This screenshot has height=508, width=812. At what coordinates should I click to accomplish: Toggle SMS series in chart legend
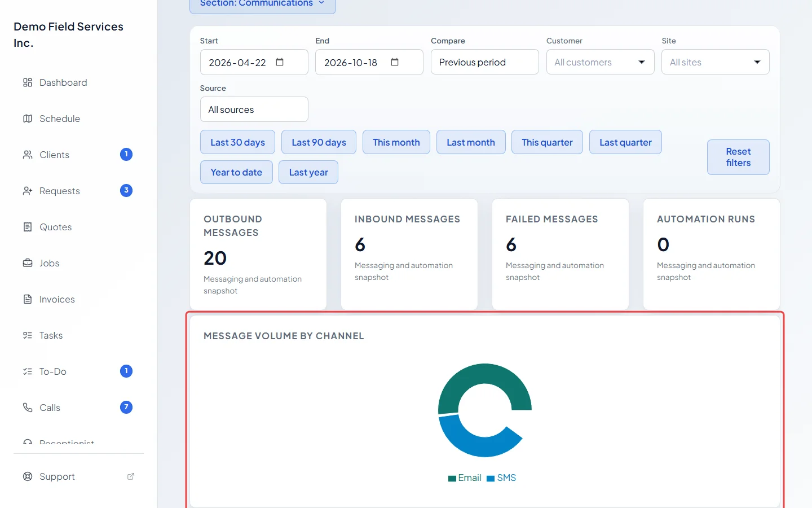(501, 478)
